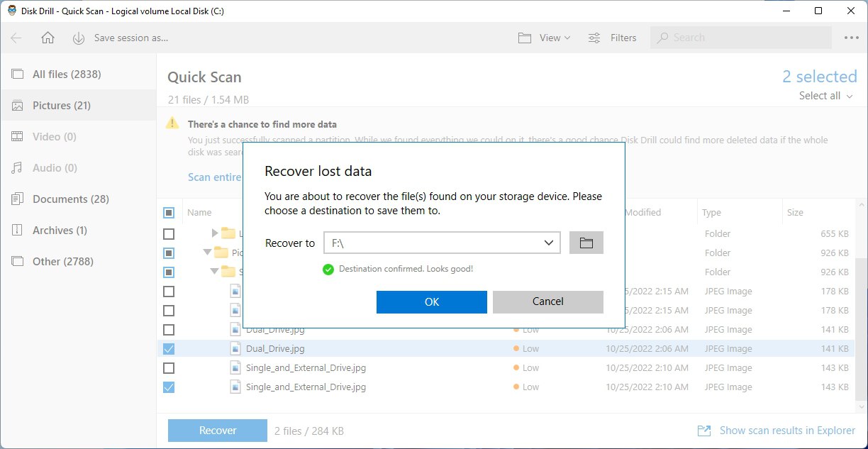
Task: Toggle checkbox of first 926 KB folder
Action: click(169, 253)
